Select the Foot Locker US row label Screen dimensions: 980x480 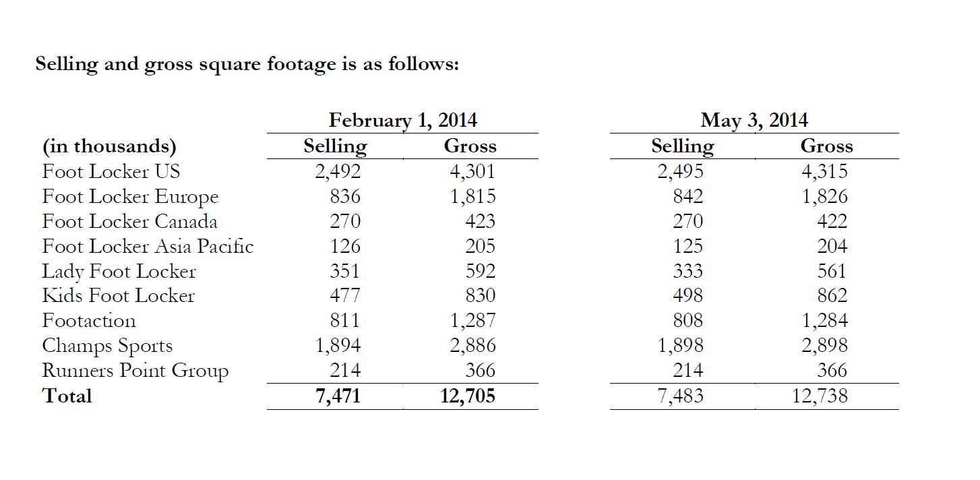pyautogui.click(x=111, y=171)
